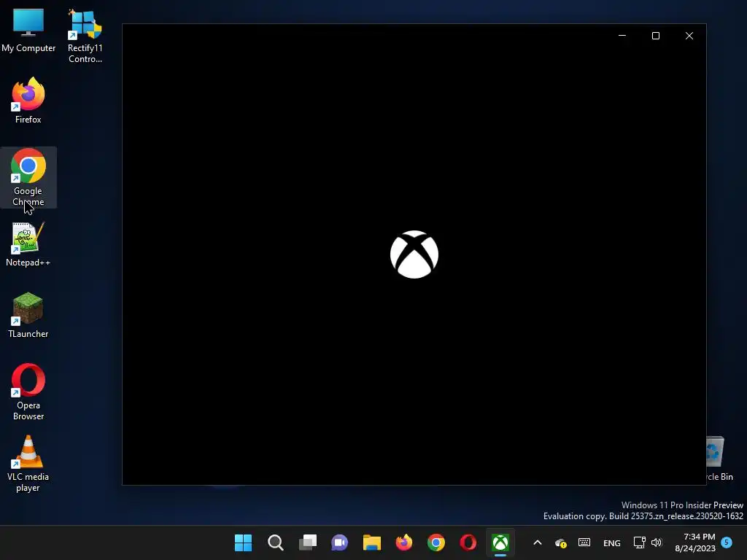Open network settings tray icon
The width and height of the screenshot is (747, 560).
point(639,542)
